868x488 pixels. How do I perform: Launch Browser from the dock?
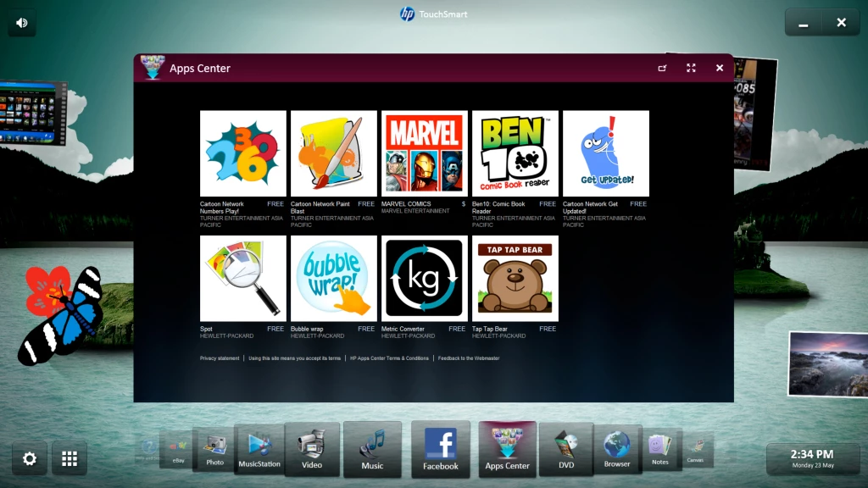click(x=617, y=449)
